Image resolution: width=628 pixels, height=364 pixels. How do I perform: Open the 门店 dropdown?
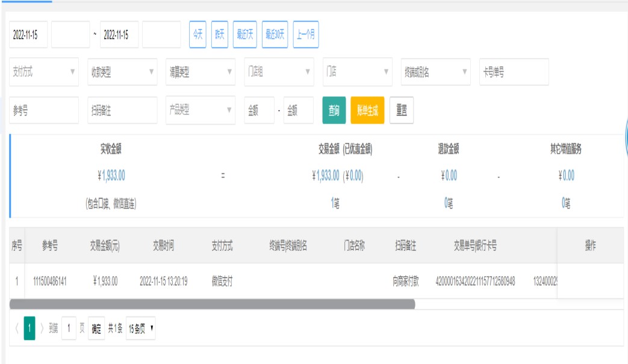[357, 72]
